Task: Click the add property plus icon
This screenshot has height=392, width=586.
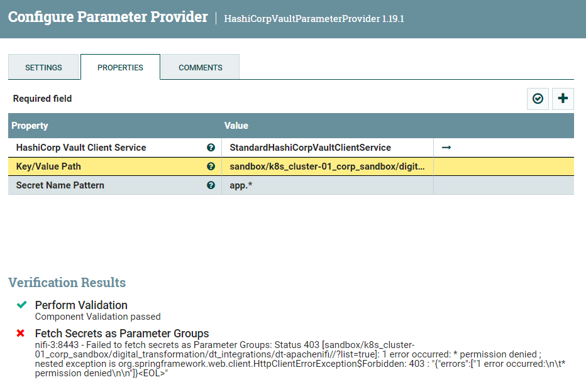Action: [x=563, y=99]
